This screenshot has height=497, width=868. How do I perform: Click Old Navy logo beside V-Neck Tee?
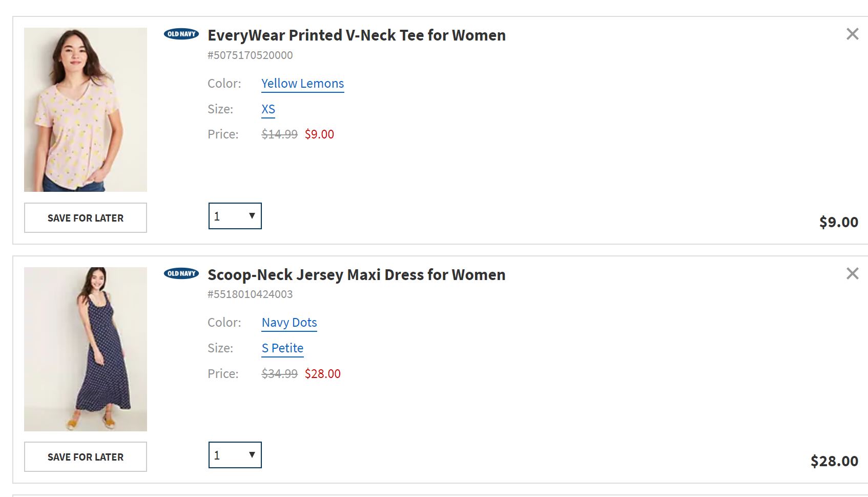click(x=181, y=34)
